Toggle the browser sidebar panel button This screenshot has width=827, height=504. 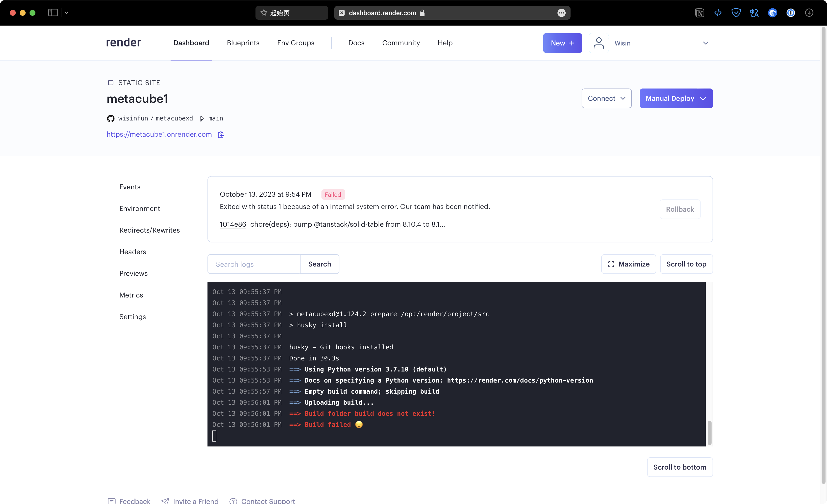[53, 13]
